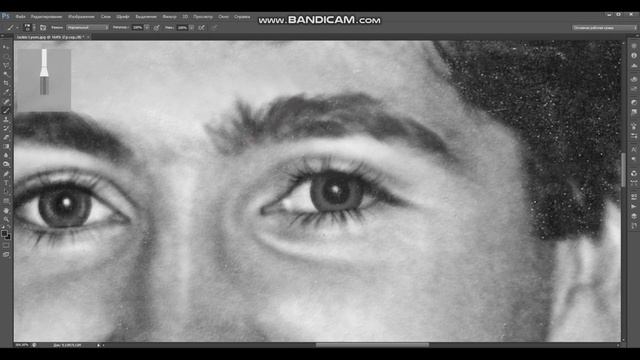Screen dimensions: 640x360
Task: Select the Shape tool
Action: point(6,201)
